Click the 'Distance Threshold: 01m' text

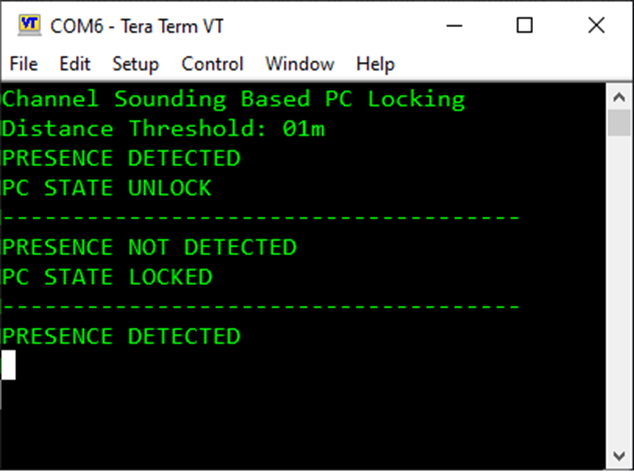pos(163,129)
